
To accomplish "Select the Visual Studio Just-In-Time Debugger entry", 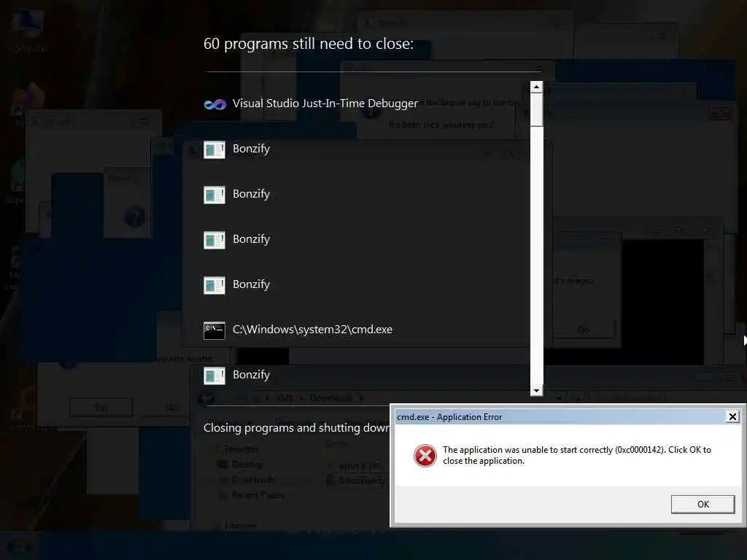I will (x=311, y=104).
